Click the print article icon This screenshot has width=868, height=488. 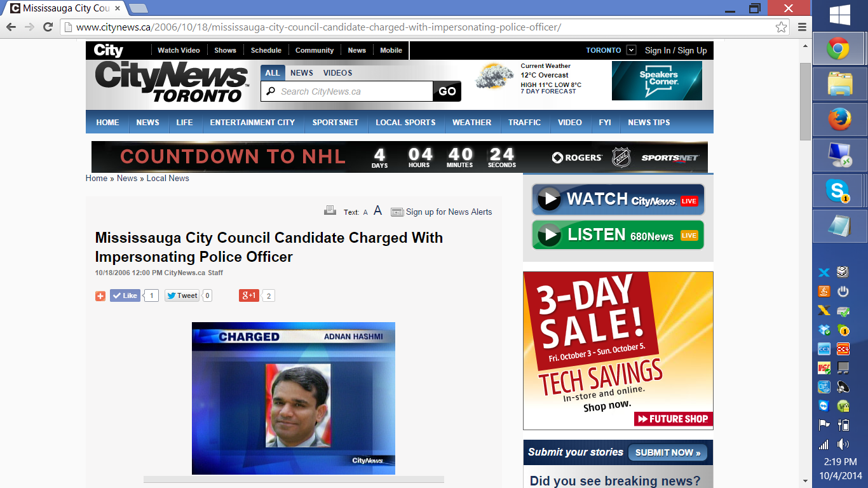click(x=330, y=210)
